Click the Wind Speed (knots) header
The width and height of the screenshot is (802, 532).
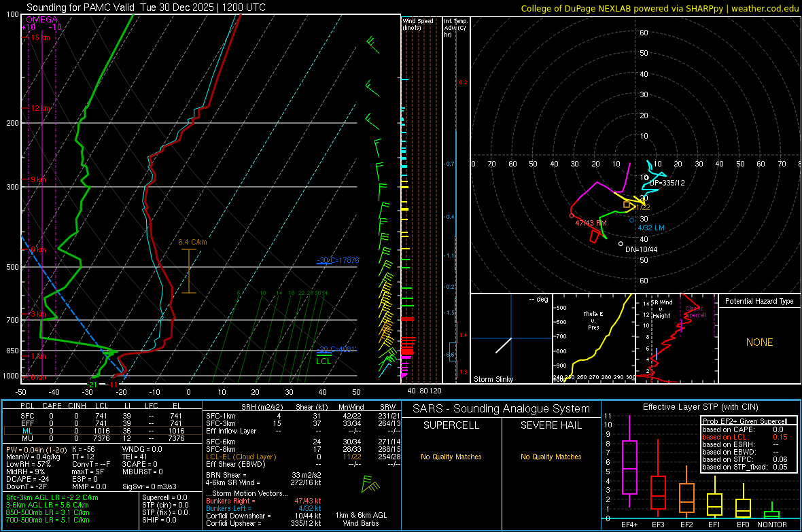(418, 24)
